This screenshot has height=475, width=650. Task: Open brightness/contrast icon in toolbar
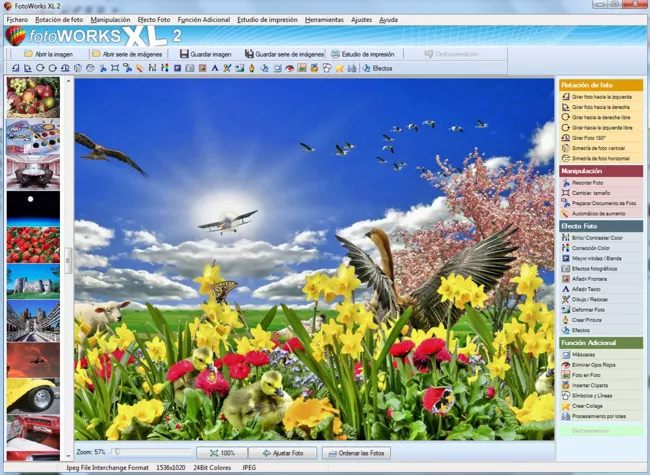click(153, 68)
